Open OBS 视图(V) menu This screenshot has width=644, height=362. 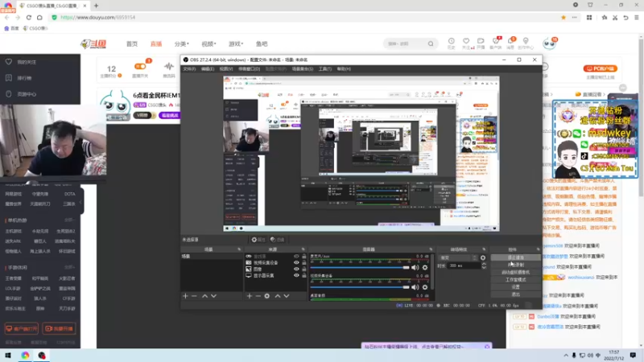pyautogui.click(x=226, y=69)
